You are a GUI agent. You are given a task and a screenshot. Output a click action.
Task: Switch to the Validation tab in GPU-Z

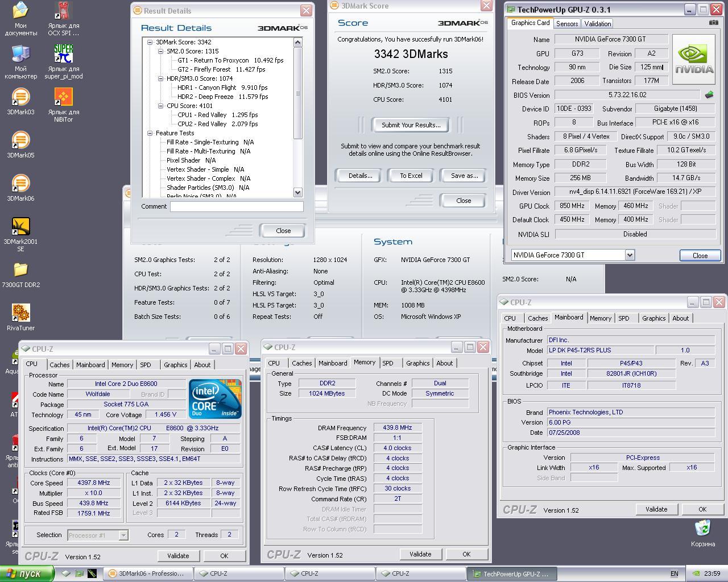597,23
